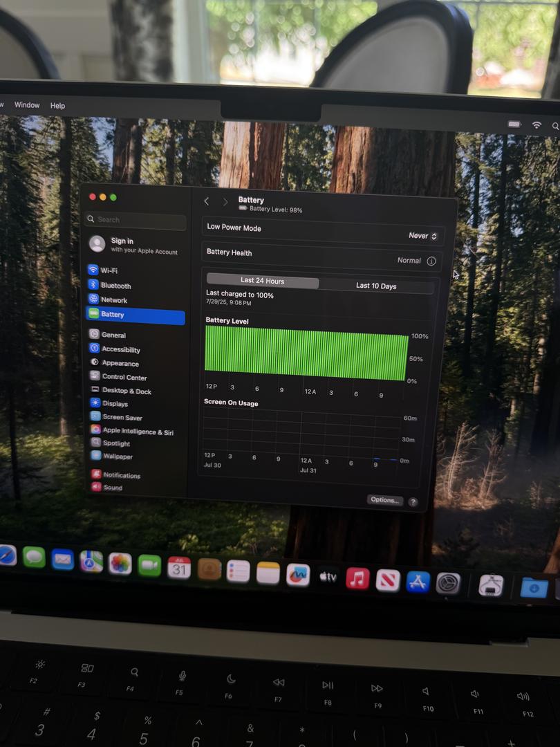Open Network in the settings sidebar
Screen dimensions: 560x747
point(136,299)
